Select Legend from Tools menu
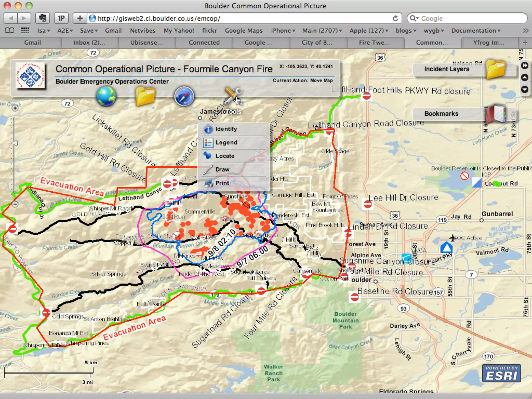This screenshot has width=532, height=399. click(226, 143)
